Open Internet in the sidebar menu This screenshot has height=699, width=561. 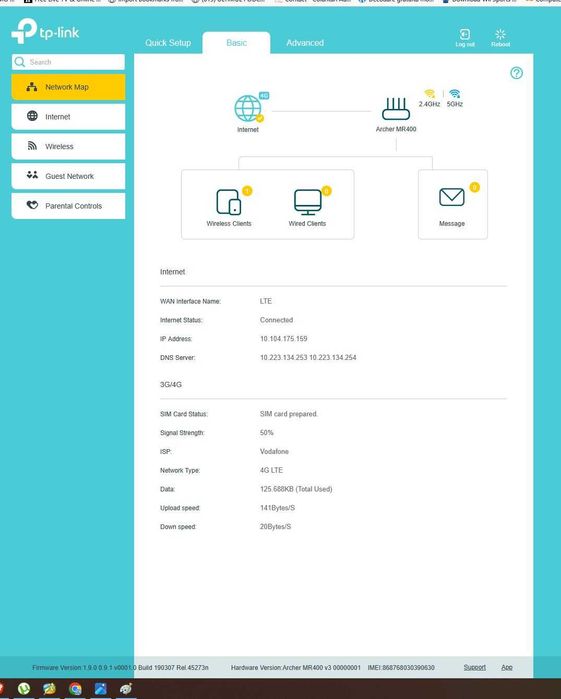point(68,117)
